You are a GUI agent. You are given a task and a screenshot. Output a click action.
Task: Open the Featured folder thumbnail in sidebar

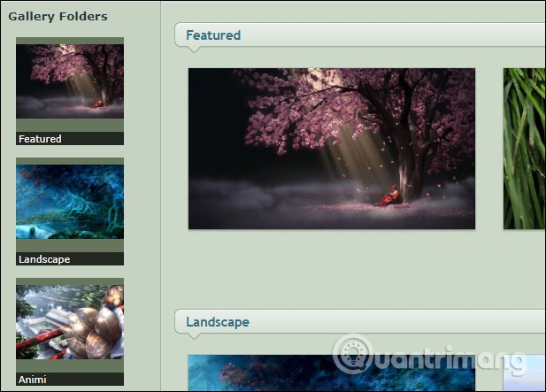[x=70, y=87]
